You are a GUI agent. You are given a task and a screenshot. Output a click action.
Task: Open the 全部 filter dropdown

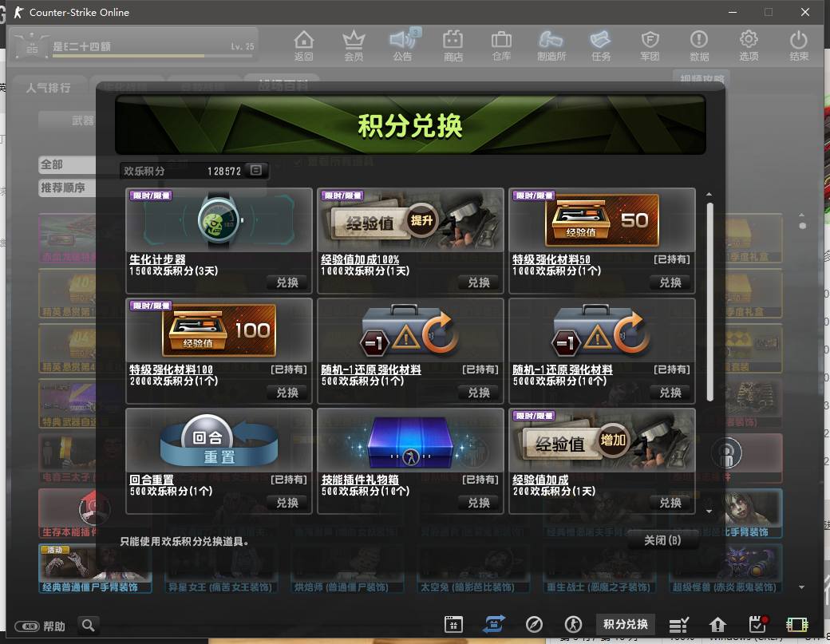click(x=67, y=164)
